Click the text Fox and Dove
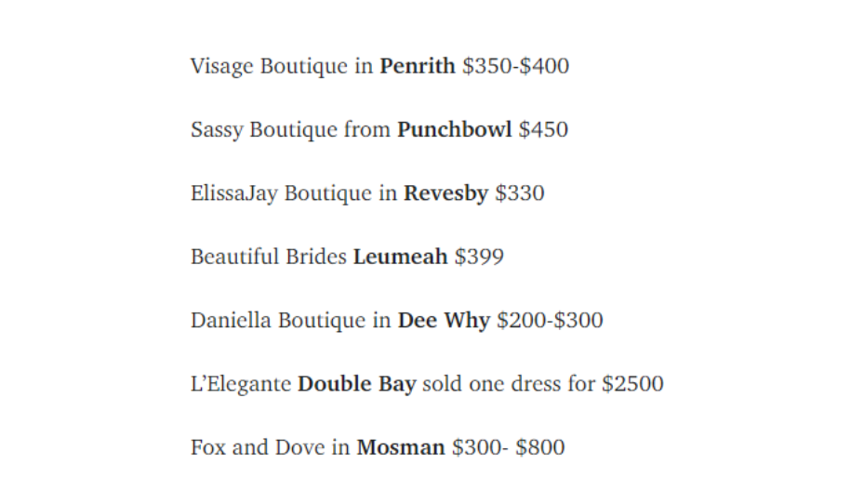This screenshot has width=864, height=504. coord(258,447)
